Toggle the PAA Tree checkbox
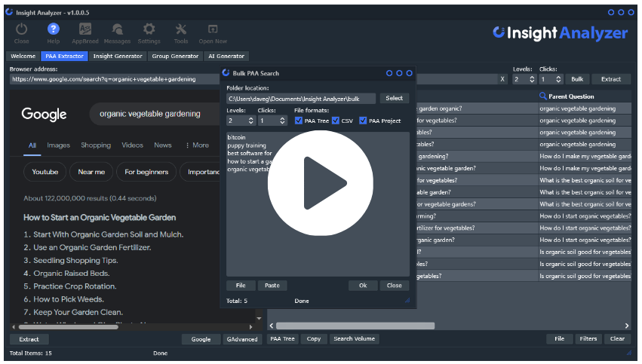The width and height of the screenshot is (642, 364). click(x=299, y=121)
